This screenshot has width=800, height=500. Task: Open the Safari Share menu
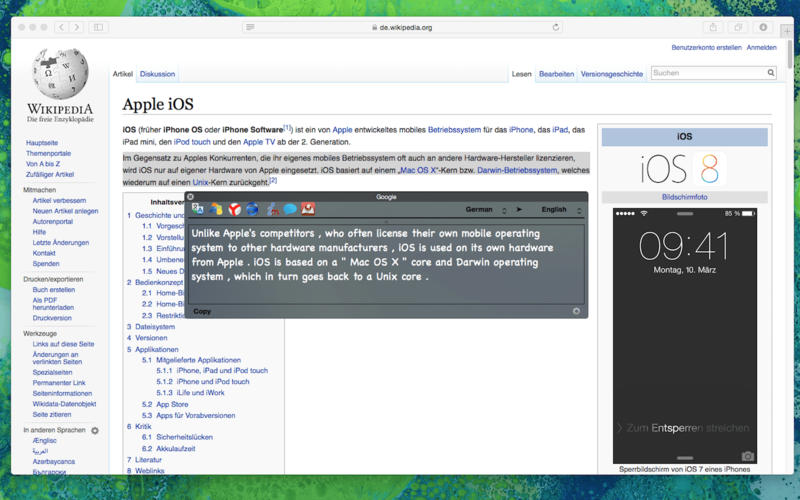click(713, 27)
